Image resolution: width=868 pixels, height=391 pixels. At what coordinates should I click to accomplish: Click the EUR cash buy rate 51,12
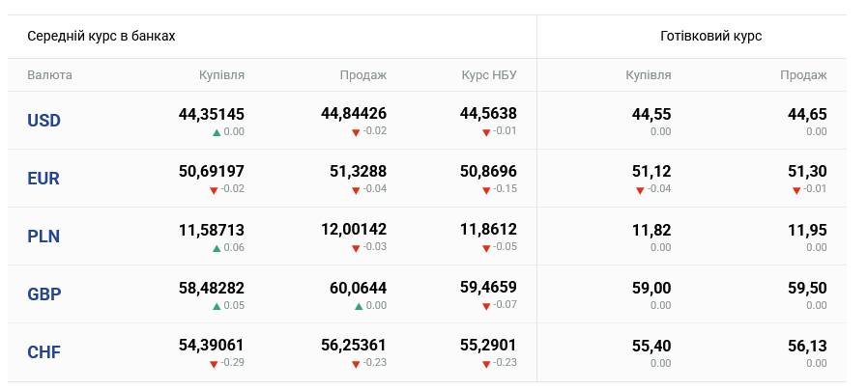point(651,172)
